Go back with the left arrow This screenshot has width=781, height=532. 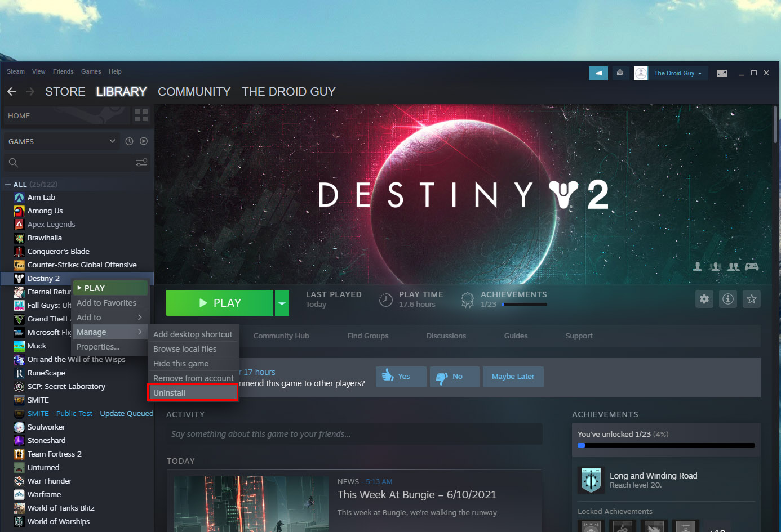(12, 92)
